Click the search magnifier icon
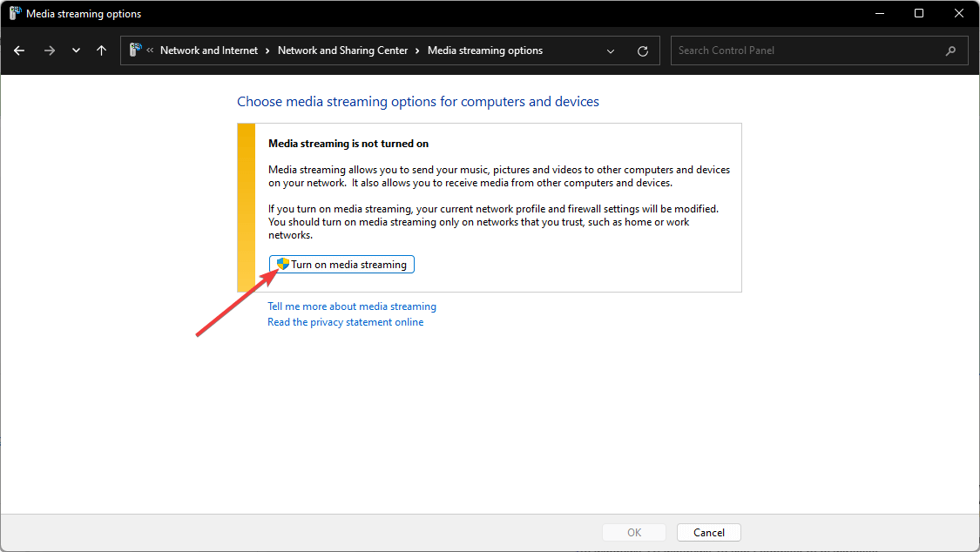 tap(950, 50)
